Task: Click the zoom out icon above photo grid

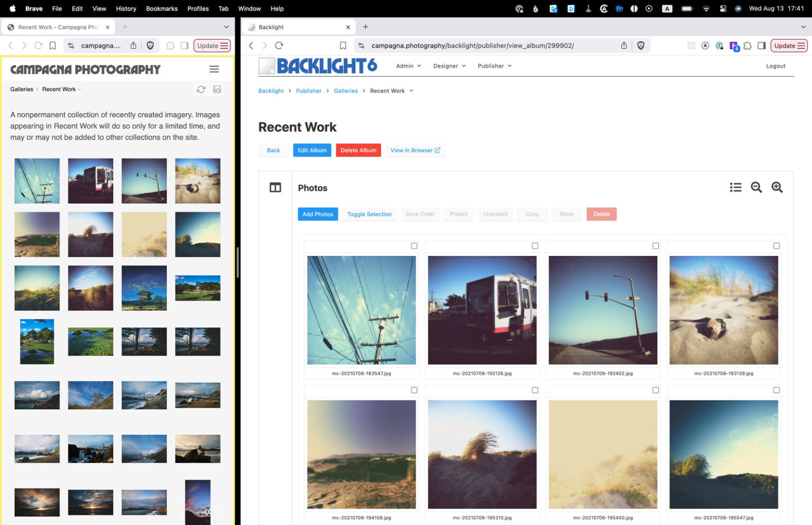Action: click(756, 187)
